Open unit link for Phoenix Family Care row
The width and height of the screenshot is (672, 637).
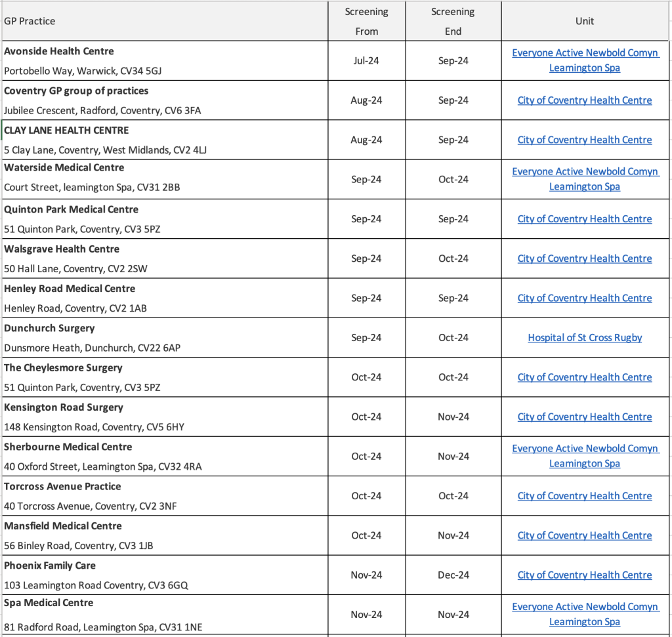click(x=585, y=575)
